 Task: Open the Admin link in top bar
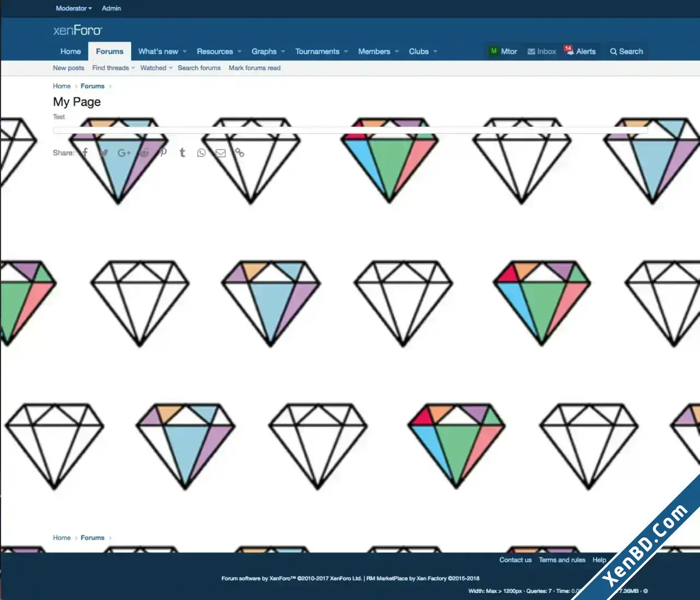coord(111,8)
